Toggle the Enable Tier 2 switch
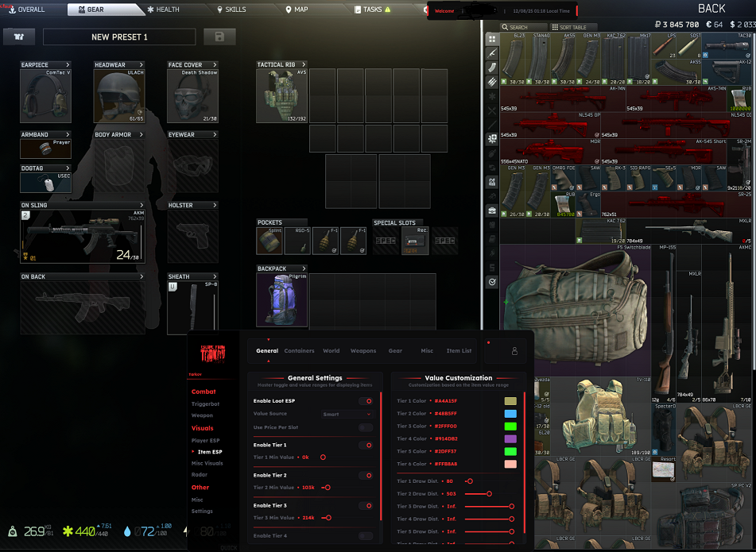Image resolution: width=756 pixels, height=552 pixels. pyautogui.click(x=366, y=476)
